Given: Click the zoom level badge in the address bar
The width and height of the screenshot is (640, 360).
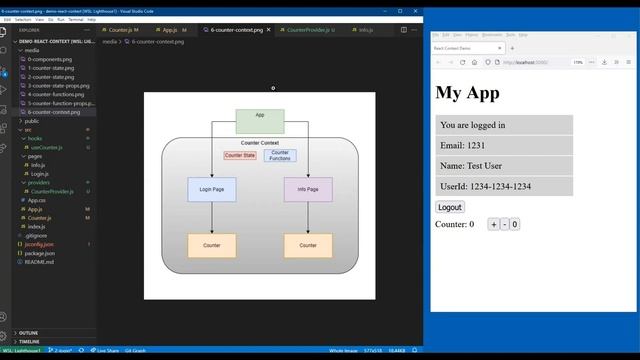Looking at the screenshot, I should [578, 62].
